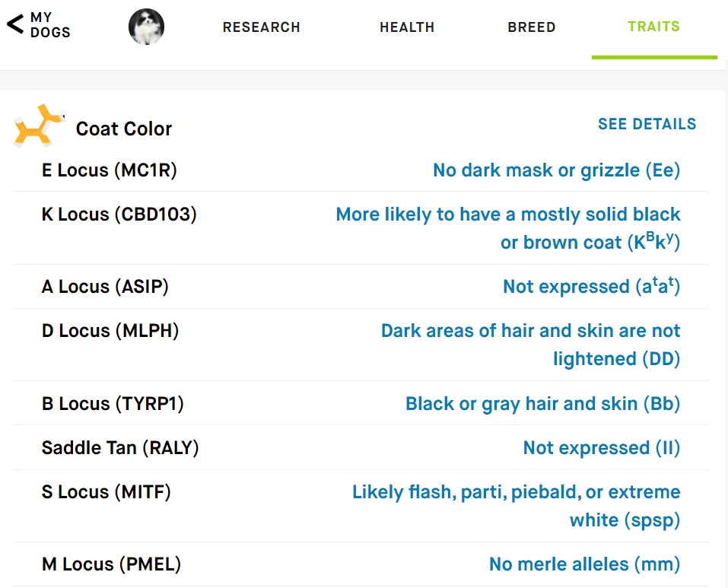The height and width of the screenshot is (588, 728).
Task: Click the orange dog Coat Color icon
Action: (x=39, y=126)
